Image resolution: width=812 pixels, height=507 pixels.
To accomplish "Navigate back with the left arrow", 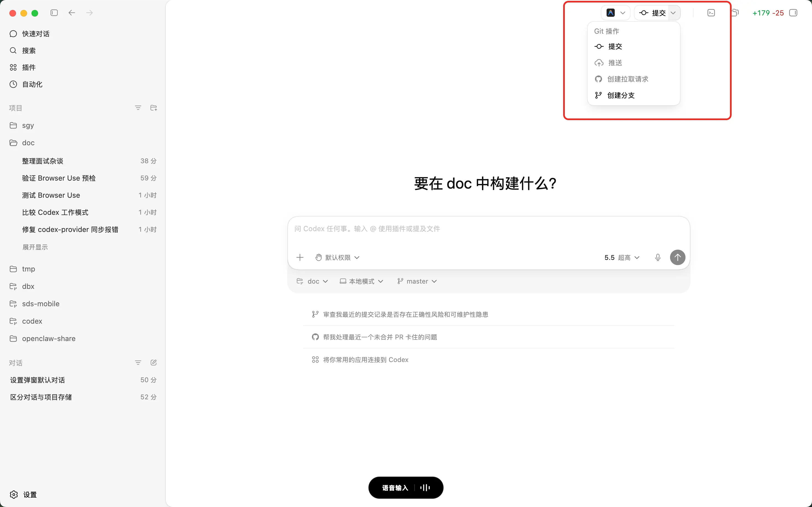I will pos(72,13).
